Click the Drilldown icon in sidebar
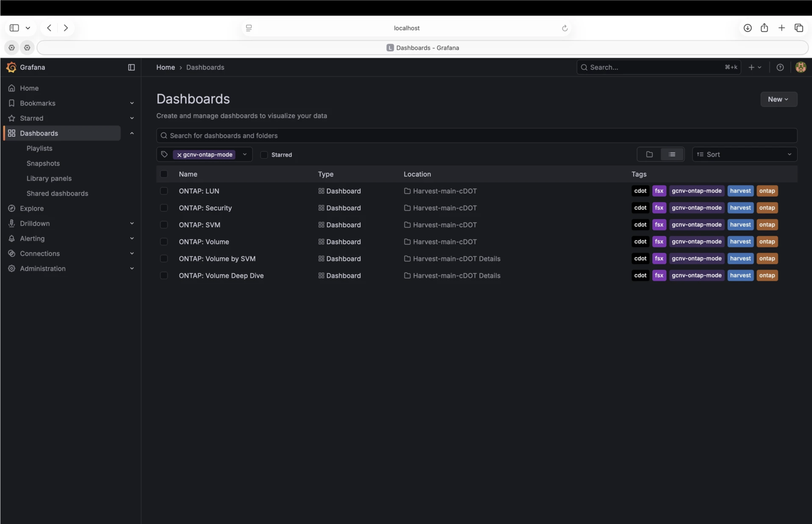The image size is (812, 524). tap(12, 224)
